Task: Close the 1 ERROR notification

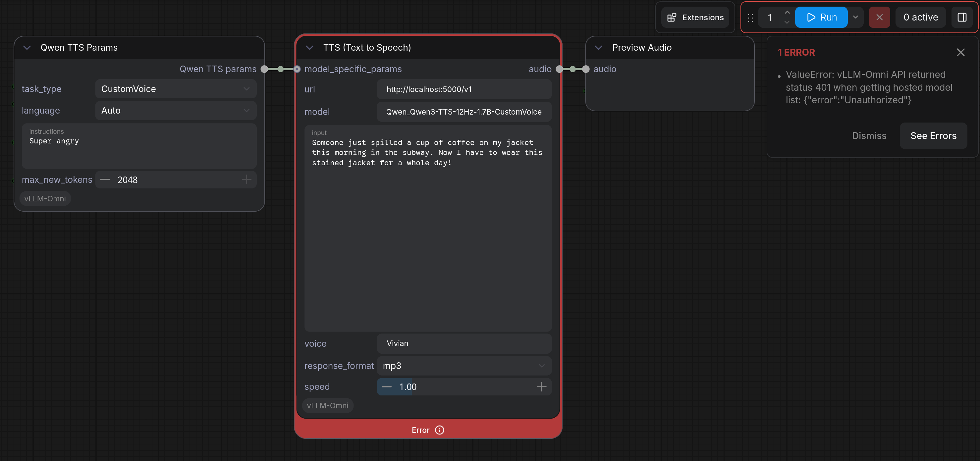Action: (960, 52)
